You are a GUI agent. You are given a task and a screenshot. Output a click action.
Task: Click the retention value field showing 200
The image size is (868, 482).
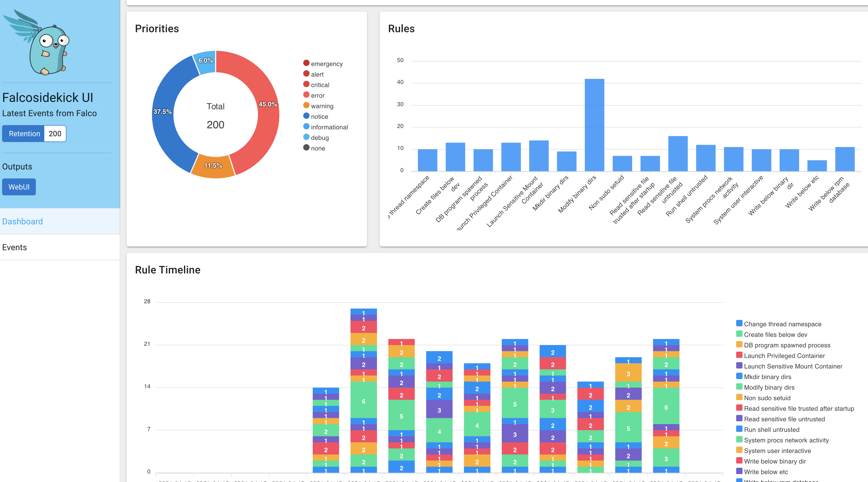pos(55,134)
